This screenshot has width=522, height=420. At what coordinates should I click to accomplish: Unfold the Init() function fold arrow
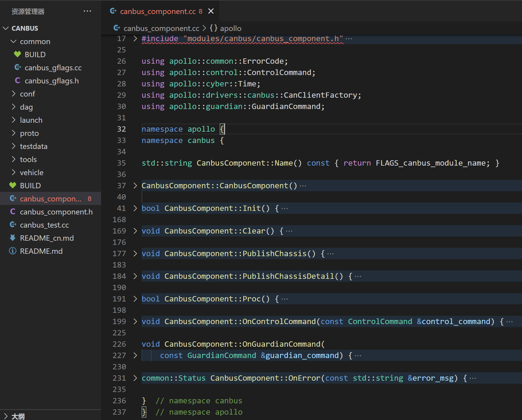click(135, 208)
